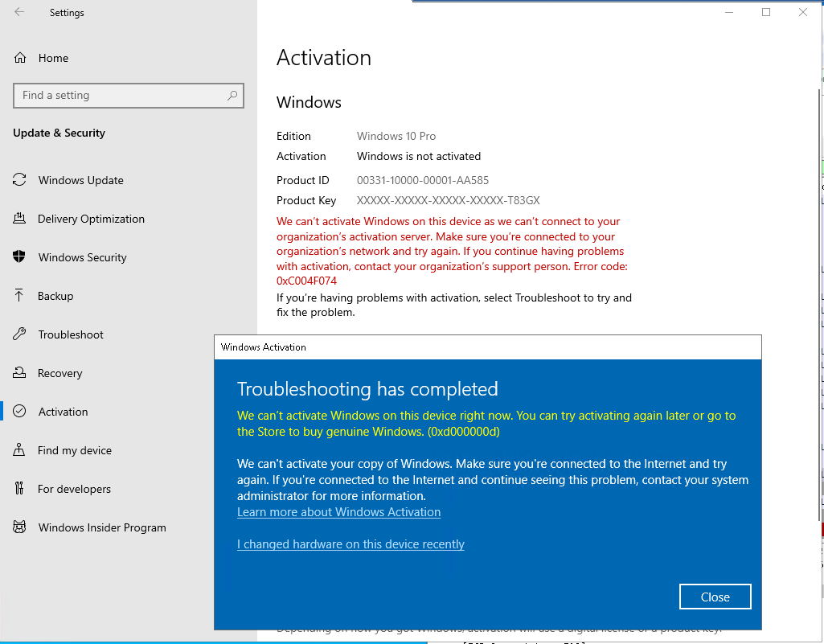The image size is (824, 644).
Task: Click the back arrow in Settings
Action: [x=19, y=12]
